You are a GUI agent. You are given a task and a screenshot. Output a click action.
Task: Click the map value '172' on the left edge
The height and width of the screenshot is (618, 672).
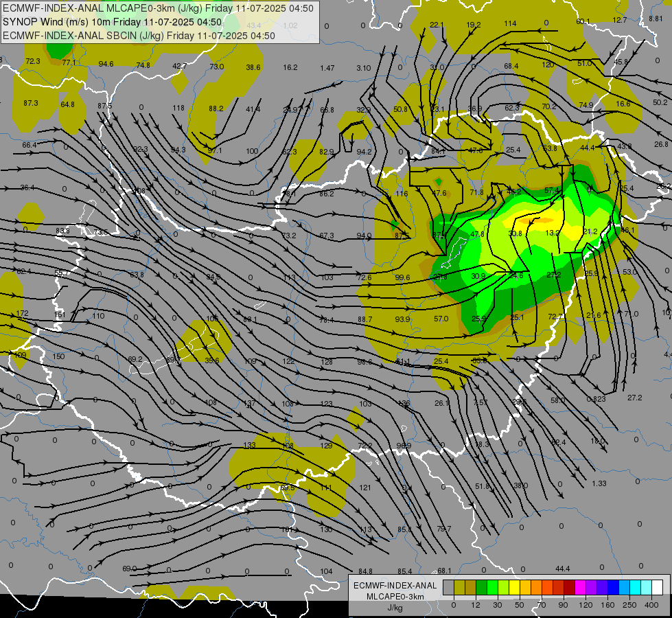[x=22, y=313]
